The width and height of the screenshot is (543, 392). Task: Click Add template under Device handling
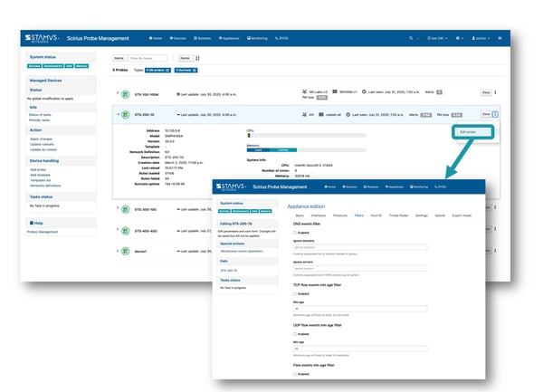point(40,175)
